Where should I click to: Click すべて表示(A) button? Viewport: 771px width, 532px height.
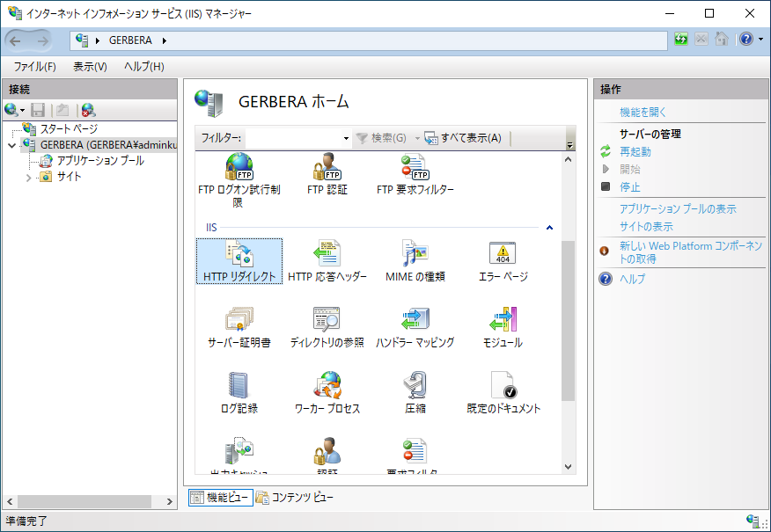pos(463,138)
